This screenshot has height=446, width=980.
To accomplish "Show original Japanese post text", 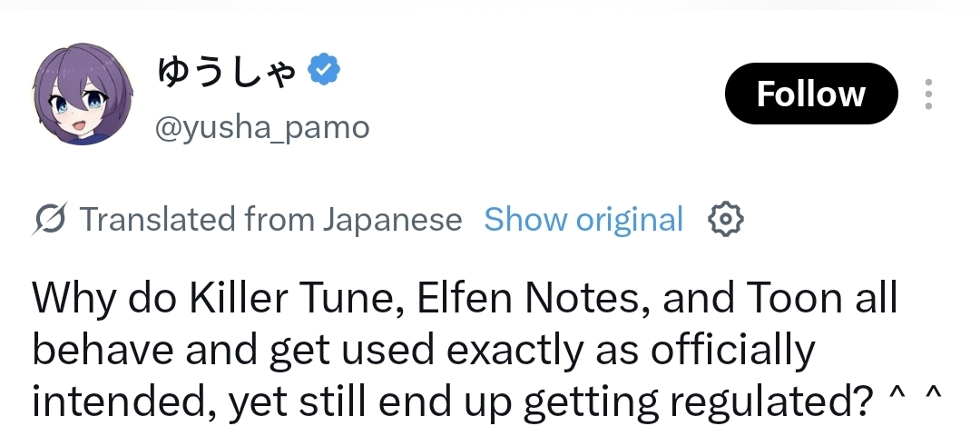I will coord(583,219).
